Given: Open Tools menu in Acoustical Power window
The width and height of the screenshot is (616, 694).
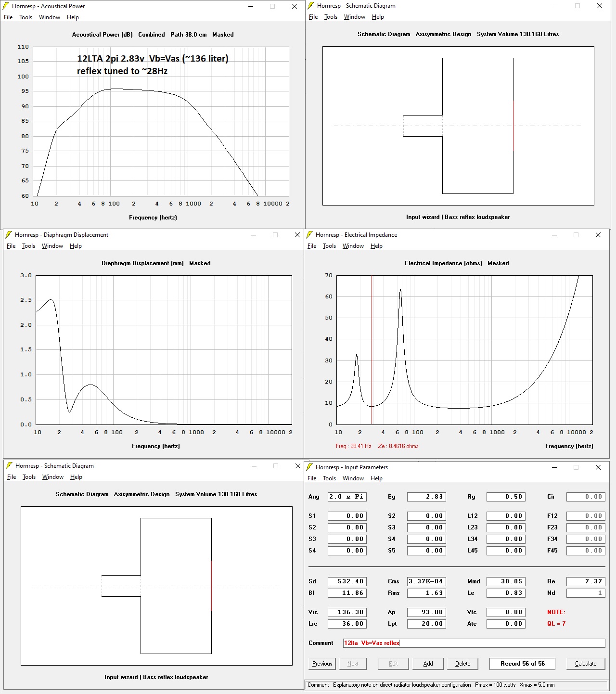Looking at the screenshot, I should pos(26,17).
